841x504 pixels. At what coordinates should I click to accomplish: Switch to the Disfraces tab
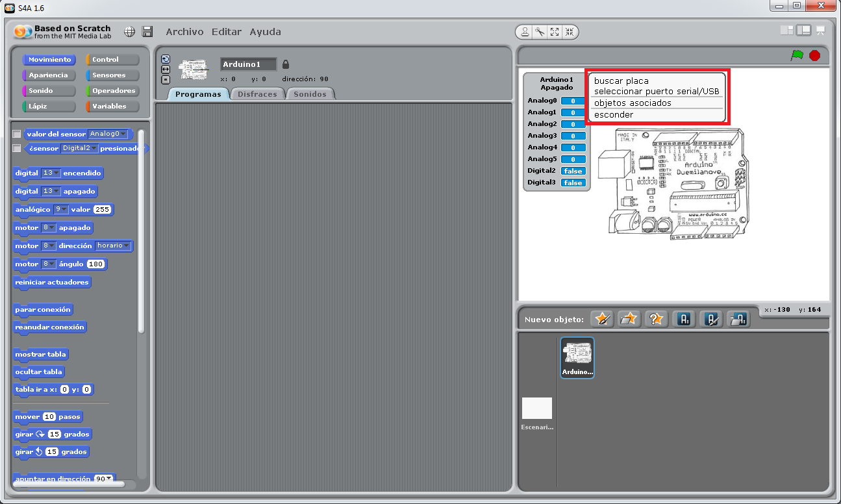point(257,94)
